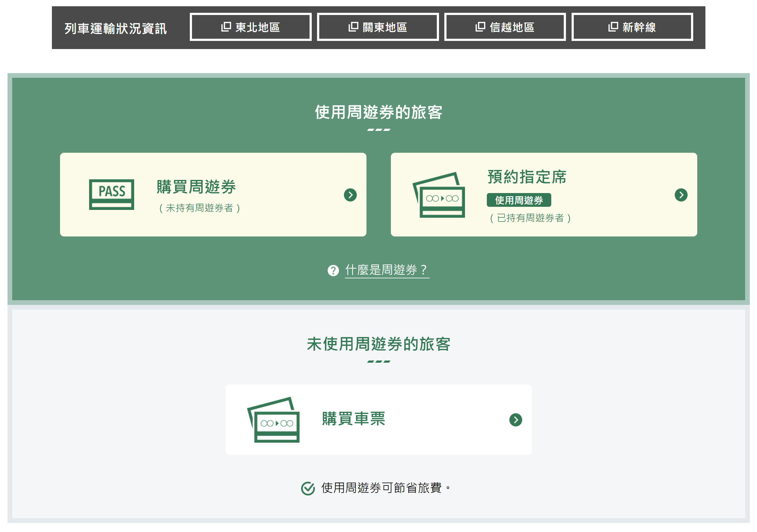Click 使用周遊券的旅客 section heading
Image resolution: width=757 pixels, height=532 pixels.
378,112
